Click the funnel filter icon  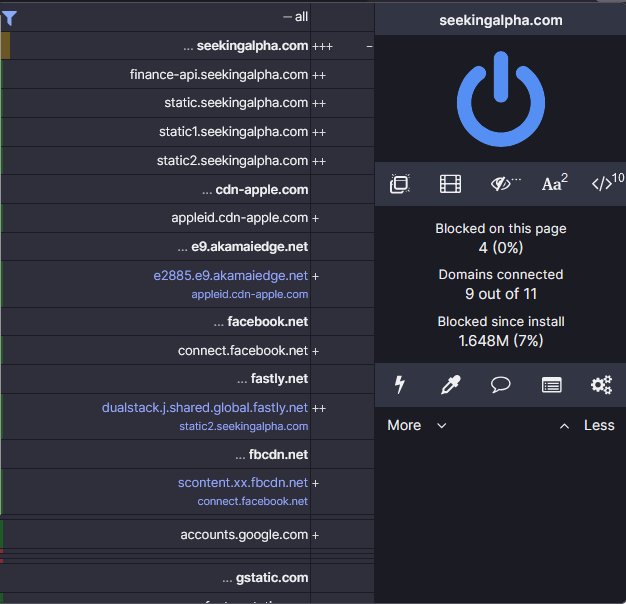tap(9, 18)
